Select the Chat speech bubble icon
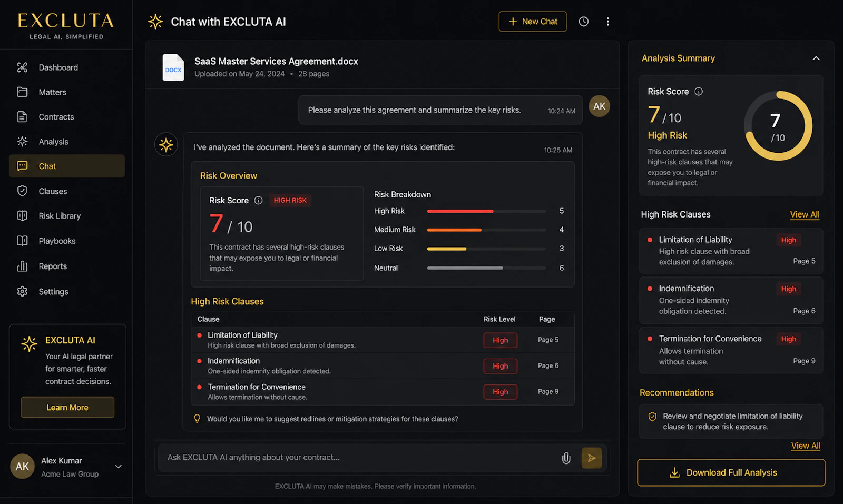The image size is (843, 504). pyautogui.click(x=22, y=166)
